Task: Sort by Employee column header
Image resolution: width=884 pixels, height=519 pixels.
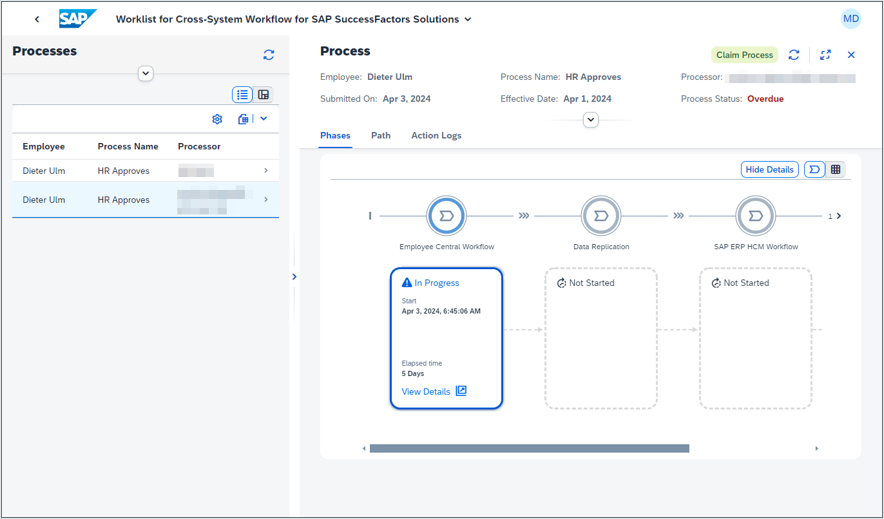Action: (x=43, y=147)
